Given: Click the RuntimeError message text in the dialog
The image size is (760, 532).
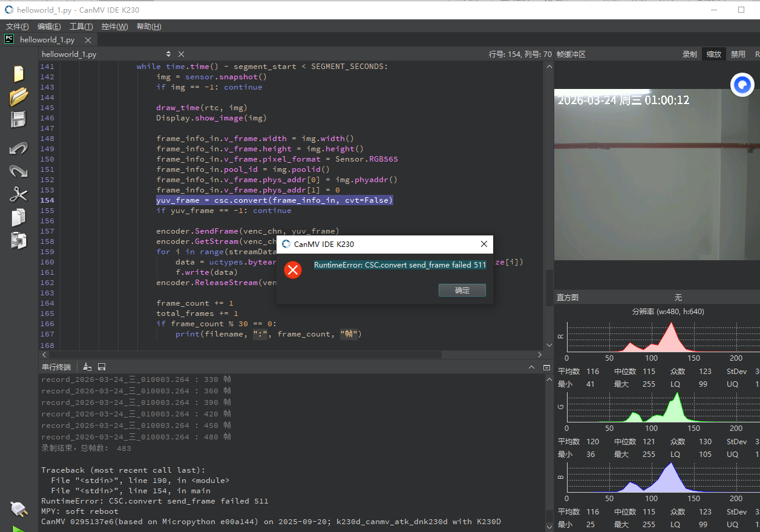Looking at the screenshot, I should (x=400, y=265).
